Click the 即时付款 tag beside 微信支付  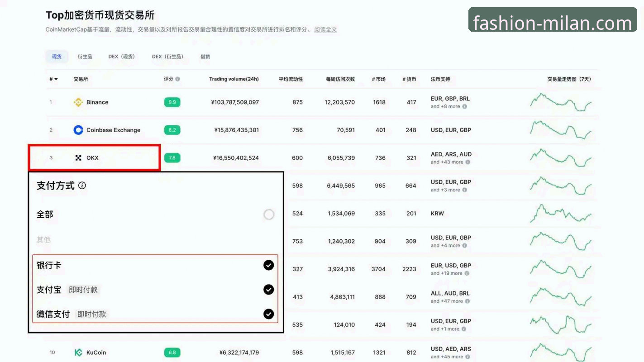coord(92,314)
